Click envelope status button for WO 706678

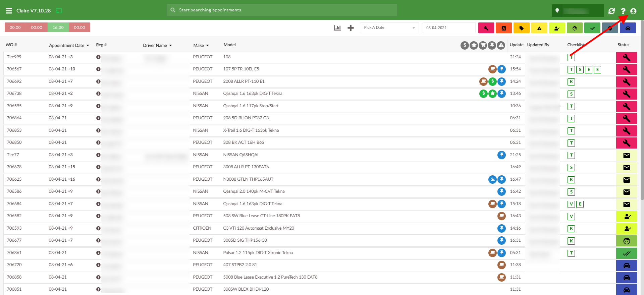pos(626,167)
